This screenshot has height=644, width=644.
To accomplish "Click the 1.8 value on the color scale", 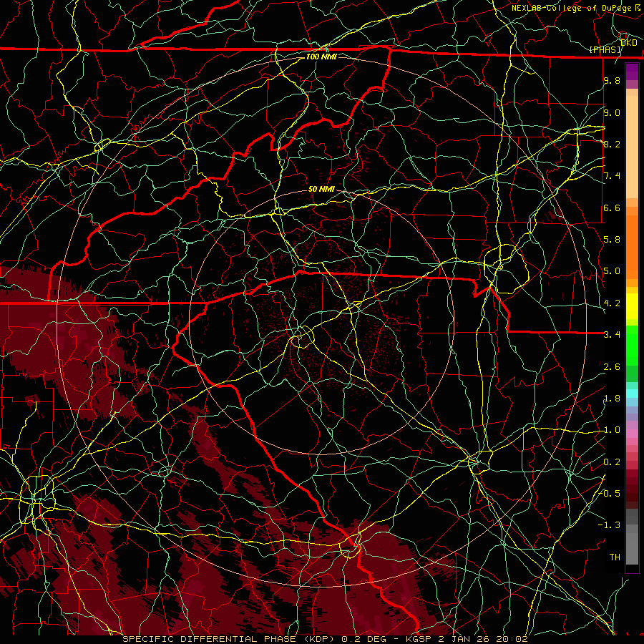I will click(x=612, y=398).
